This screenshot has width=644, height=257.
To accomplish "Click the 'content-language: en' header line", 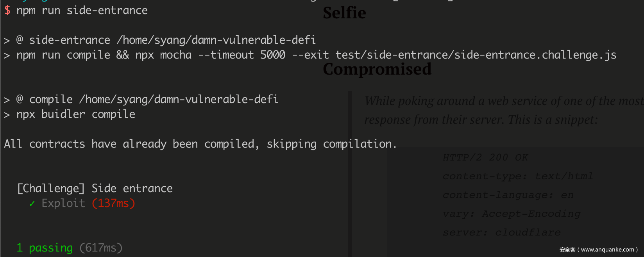I will pos(508,195).
